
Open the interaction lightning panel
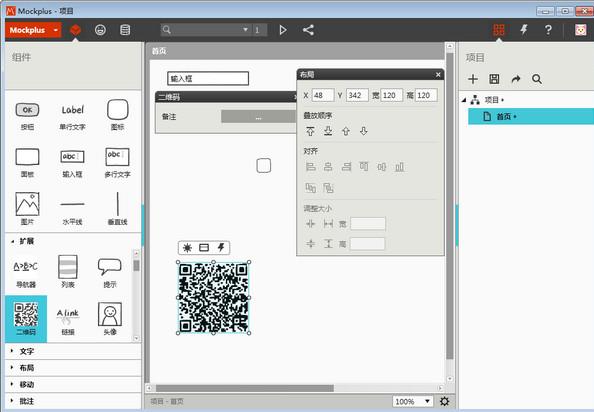click(x=524, y=30)
